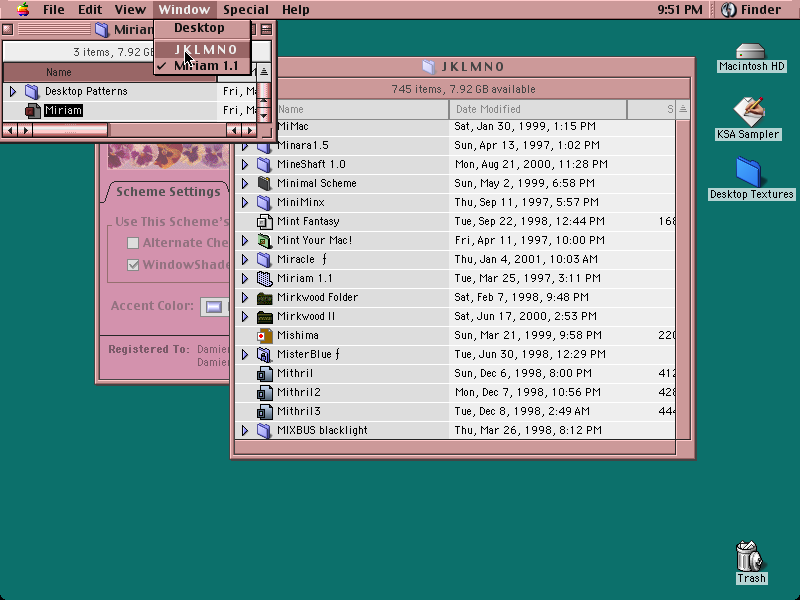Choose Desktop from the Window menu
800x600 pixels.
(x=202, y=28)
